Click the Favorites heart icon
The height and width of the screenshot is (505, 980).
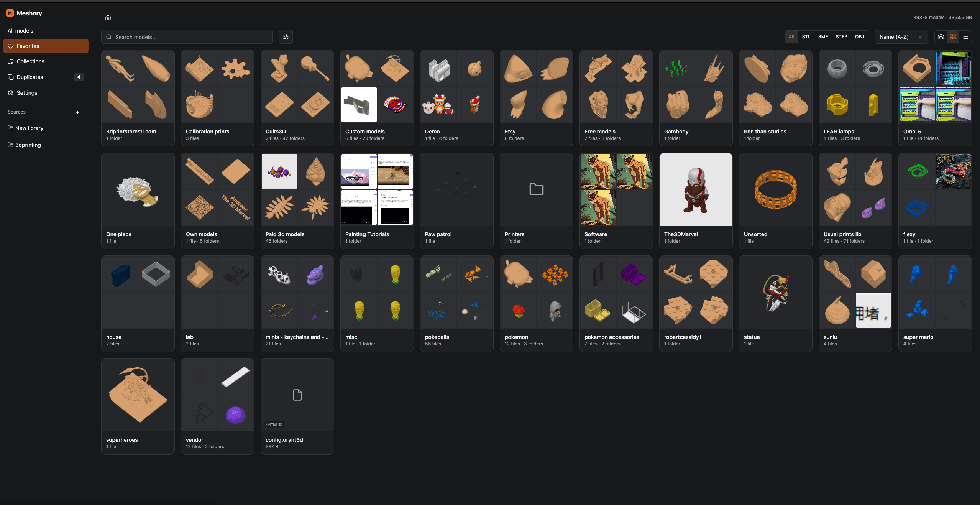tap(11, 46)
